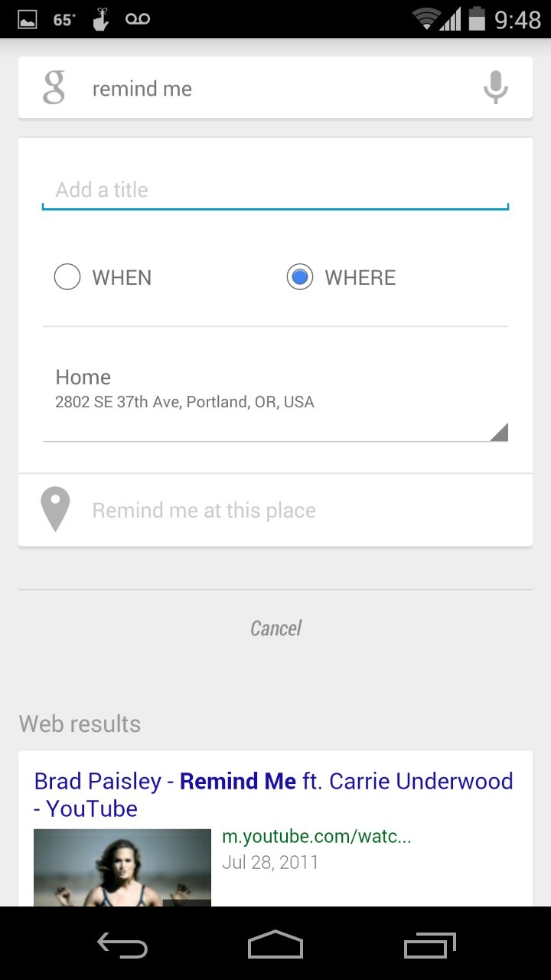
Task: Tap the battery status icon
Action: point(477,18)
